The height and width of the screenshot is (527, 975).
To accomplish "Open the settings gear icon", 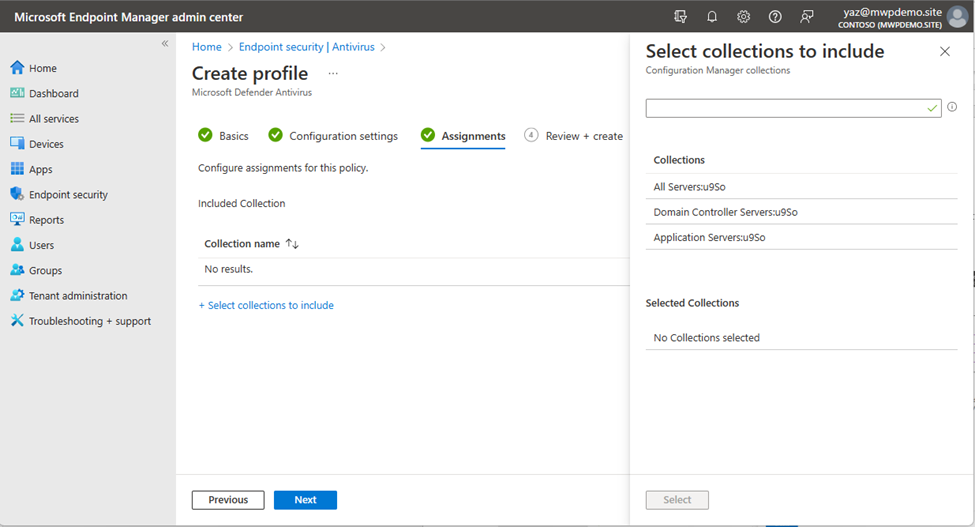I will point(744,17).
